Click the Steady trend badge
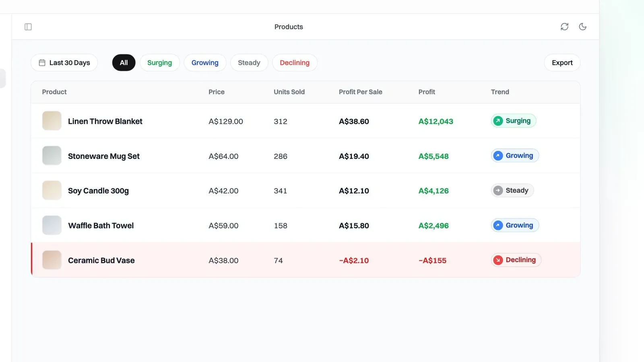Screen dimensions: 644x362 click(x=512, y=191)
